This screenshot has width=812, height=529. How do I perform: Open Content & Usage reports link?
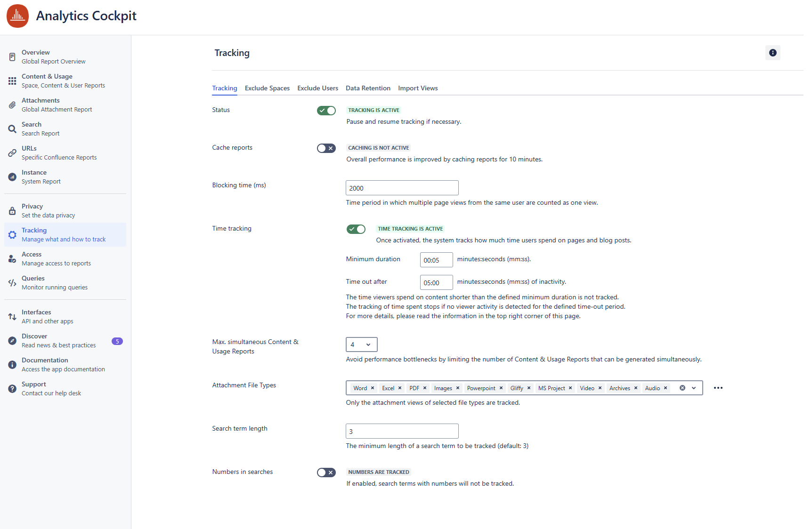[x=47, y=77]
